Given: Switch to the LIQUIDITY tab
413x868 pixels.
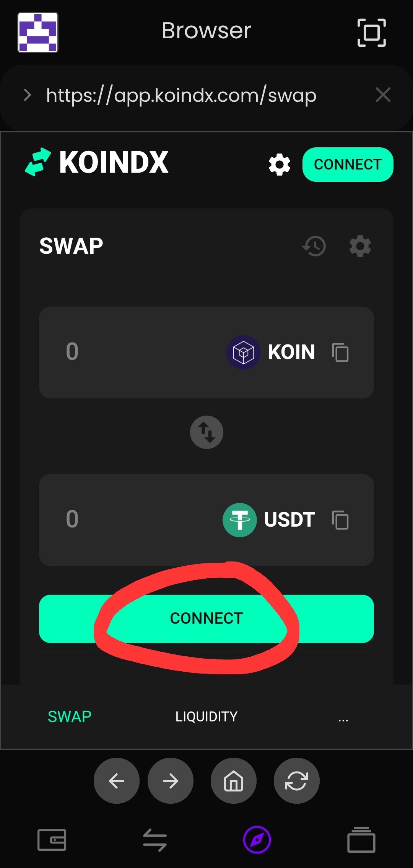Looking at the screenshot, I should tap(206, 717).
